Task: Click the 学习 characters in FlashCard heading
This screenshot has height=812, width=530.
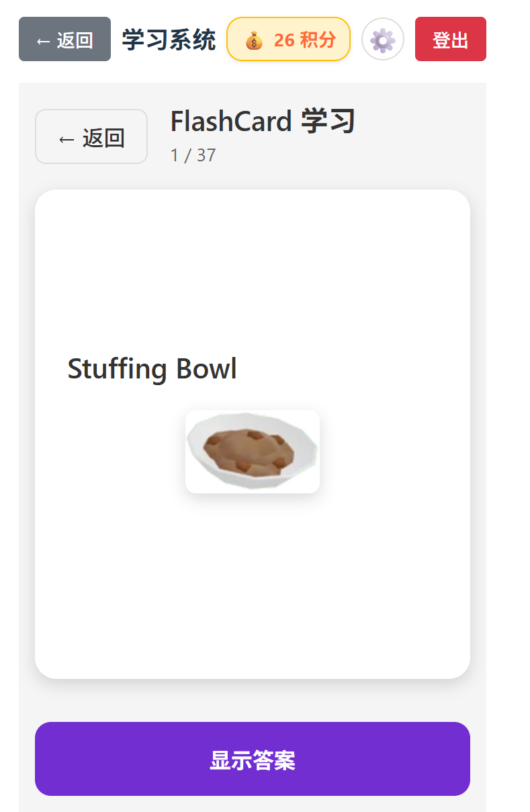Action: pyautogui.click(x=328, y=122)
